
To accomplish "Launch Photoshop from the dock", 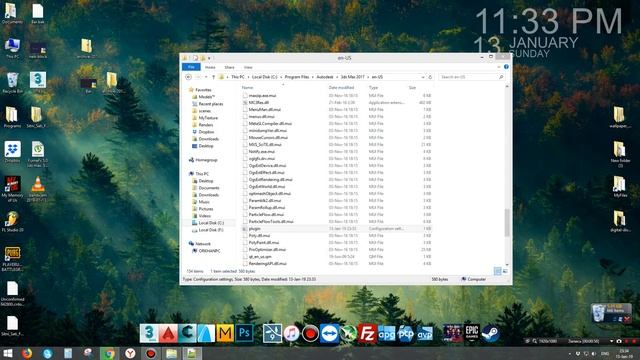I will point(244,333).
